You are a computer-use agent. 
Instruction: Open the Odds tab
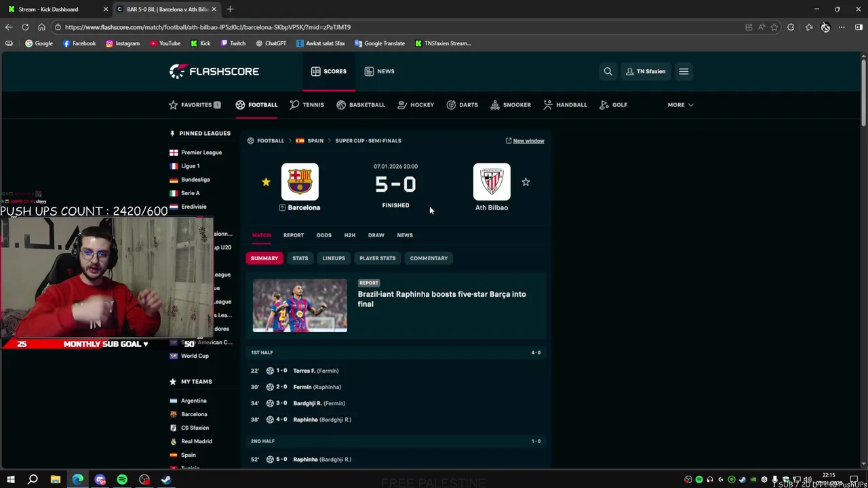click(x=323, y=235)
